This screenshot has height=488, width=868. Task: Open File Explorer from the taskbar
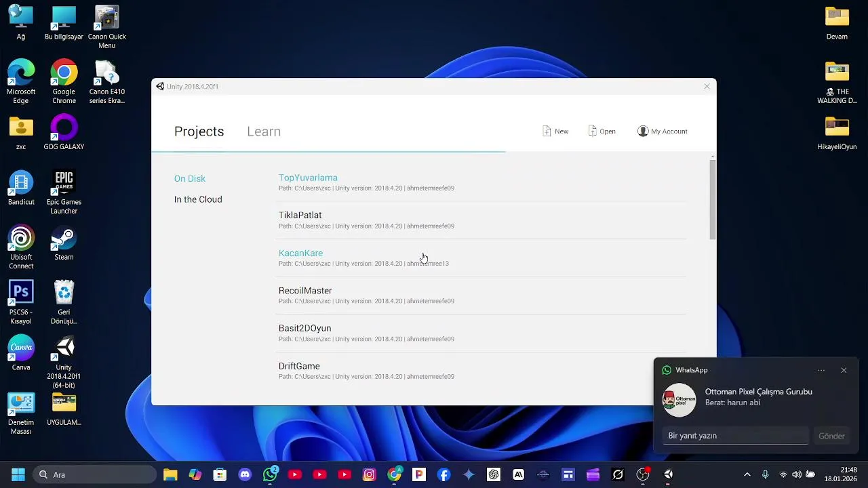(x=170, y=474)
